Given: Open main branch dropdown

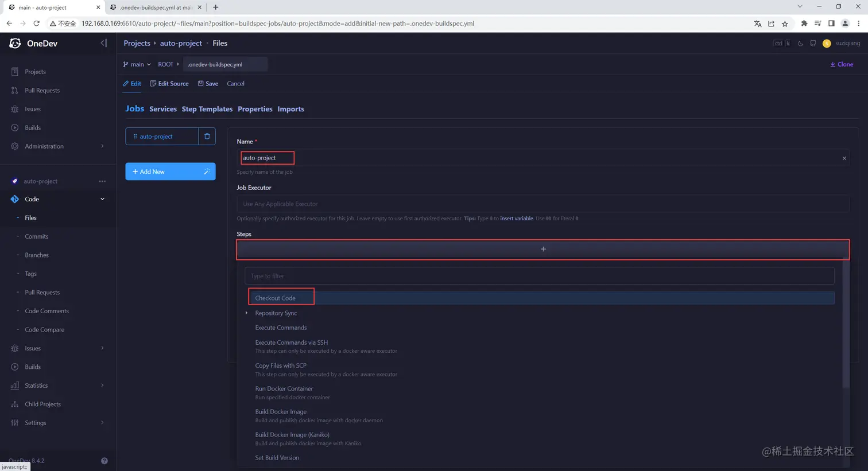Looking at the screenshot, I should coord(137,64).
